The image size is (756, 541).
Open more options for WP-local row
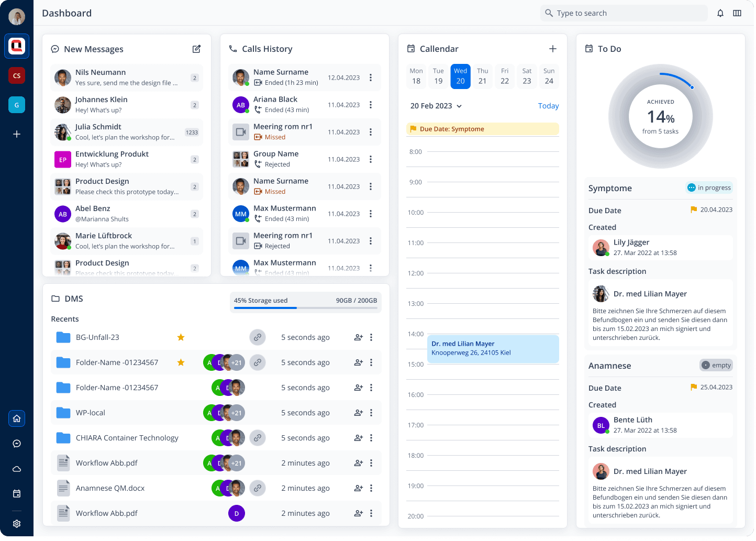coord(371,413)
